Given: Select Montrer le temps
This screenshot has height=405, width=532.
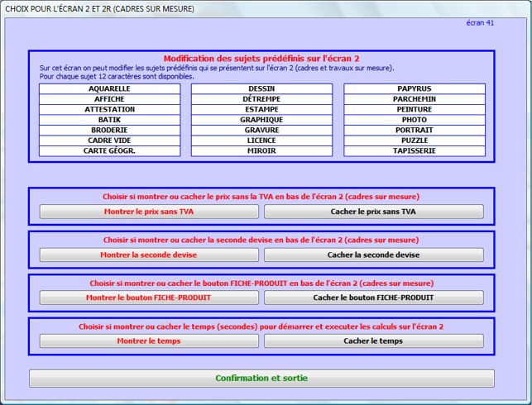Looking at the screenshot, I should [x=149, y=341].
